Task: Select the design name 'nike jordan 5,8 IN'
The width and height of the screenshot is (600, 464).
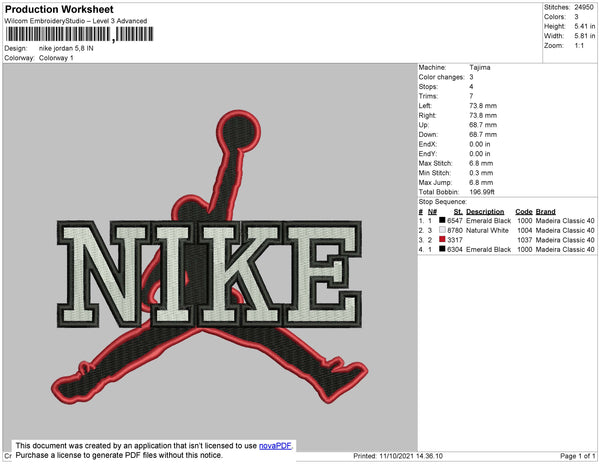Action: coord(66,49)
